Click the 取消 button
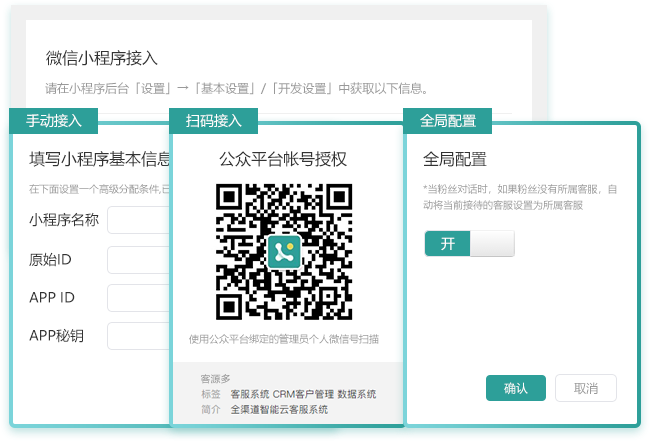Image resolution: width=650 pixels, height=441 pixels. click(586, 388)
